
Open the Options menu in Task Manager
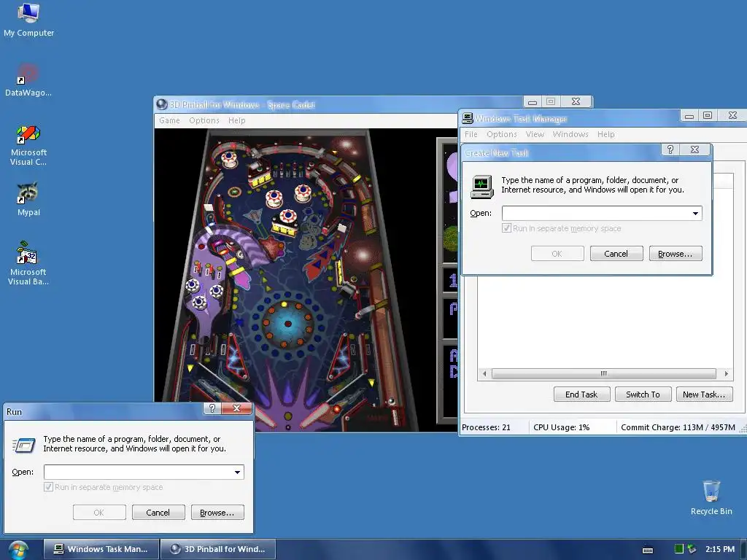coord(502,134)
